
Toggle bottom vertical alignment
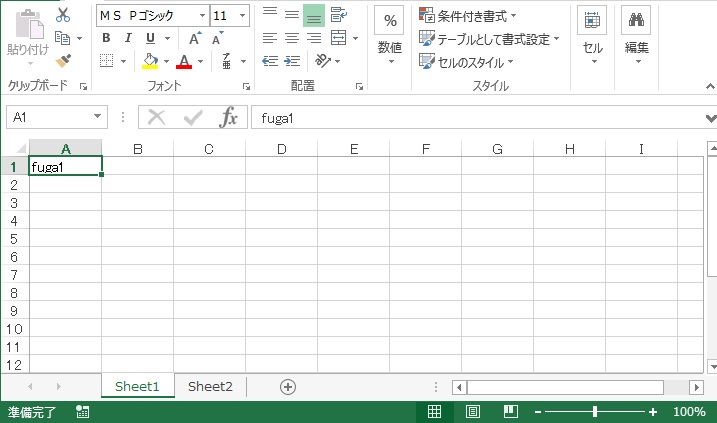[314, 16]
